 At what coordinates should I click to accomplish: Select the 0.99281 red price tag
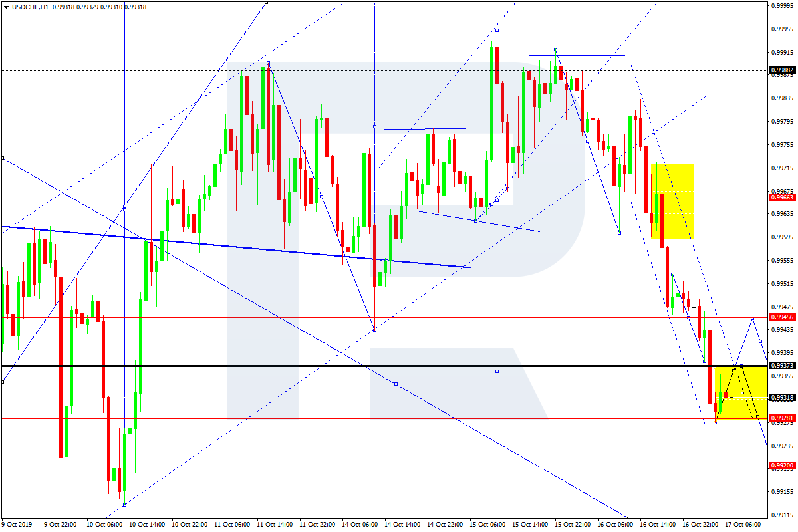781,418
